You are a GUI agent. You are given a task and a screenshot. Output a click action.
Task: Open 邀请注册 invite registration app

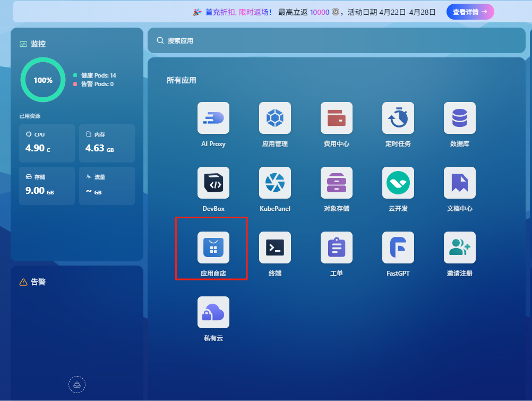coord(460,248)
